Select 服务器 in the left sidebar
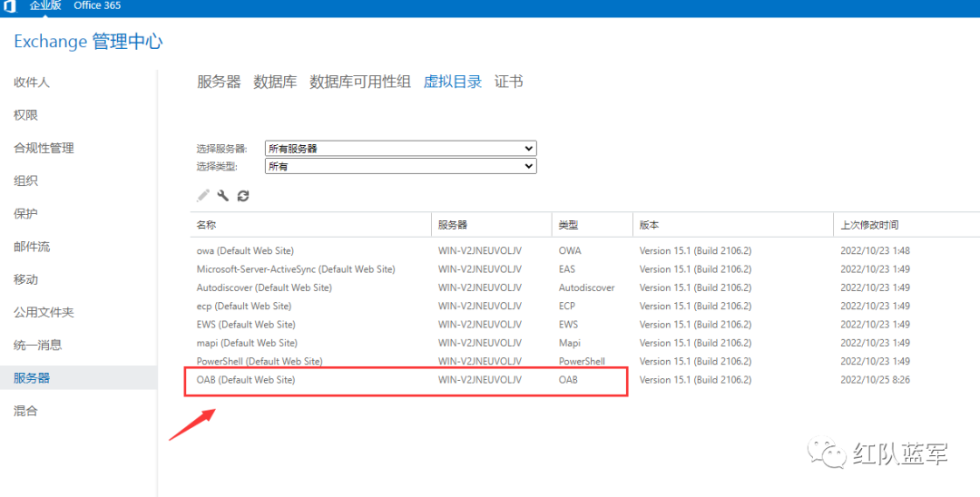The width and height of the screenshot is (980, 497). pyautogui.click(x=78, y=378)
